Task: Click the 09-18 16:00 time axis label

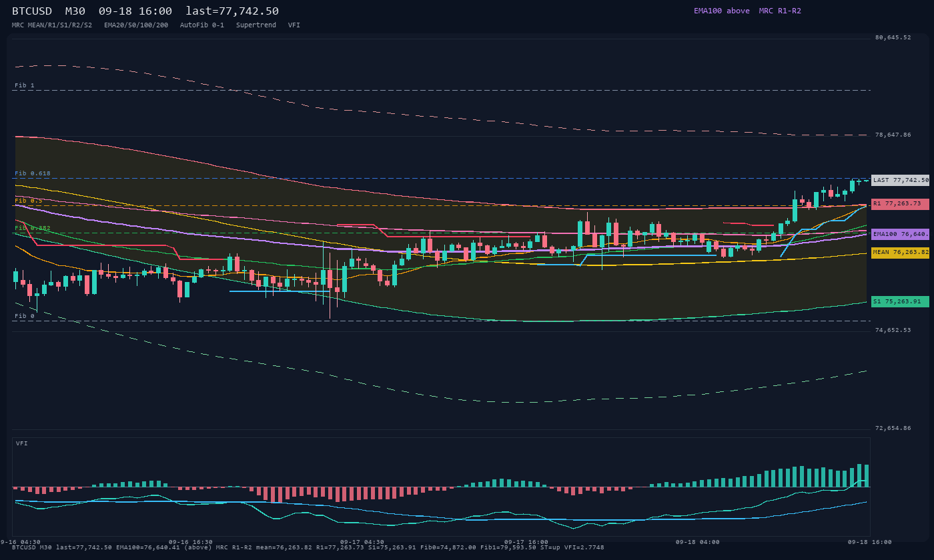Action: [870, 542]
